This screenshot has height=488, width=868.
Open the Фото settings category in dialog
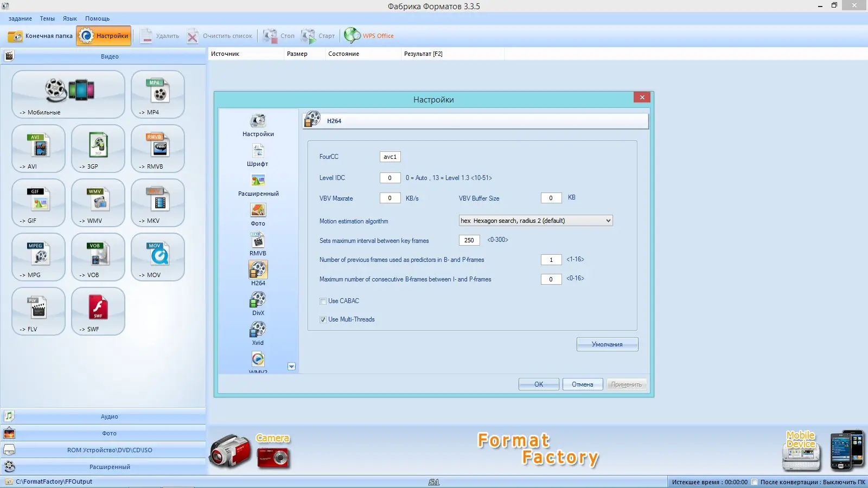[258, 215]
